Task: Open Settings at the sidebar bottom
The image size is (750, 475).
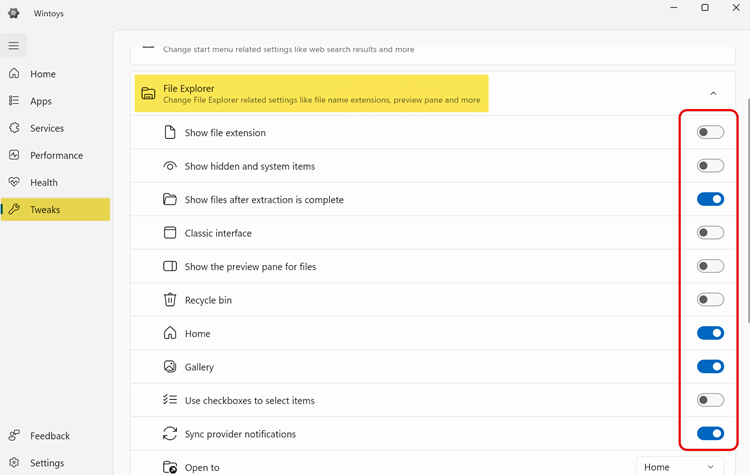Action: [x=46, y=463]
